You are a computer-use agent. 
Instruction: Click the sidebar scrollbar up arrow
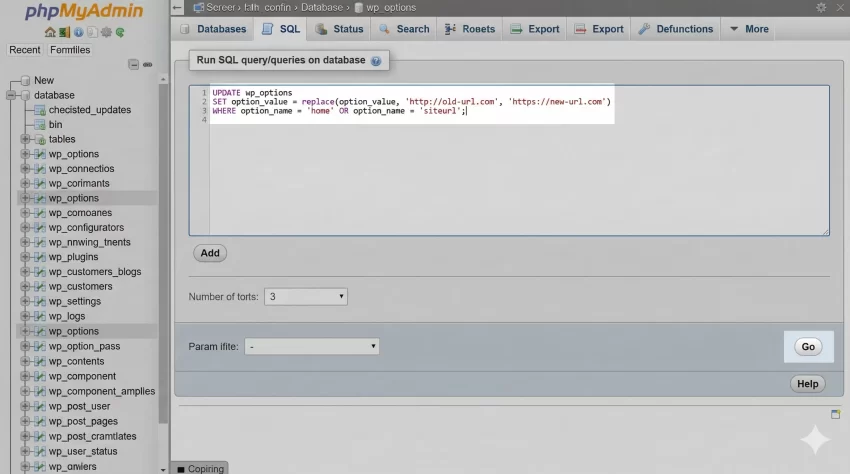click(x=163, y=79)
